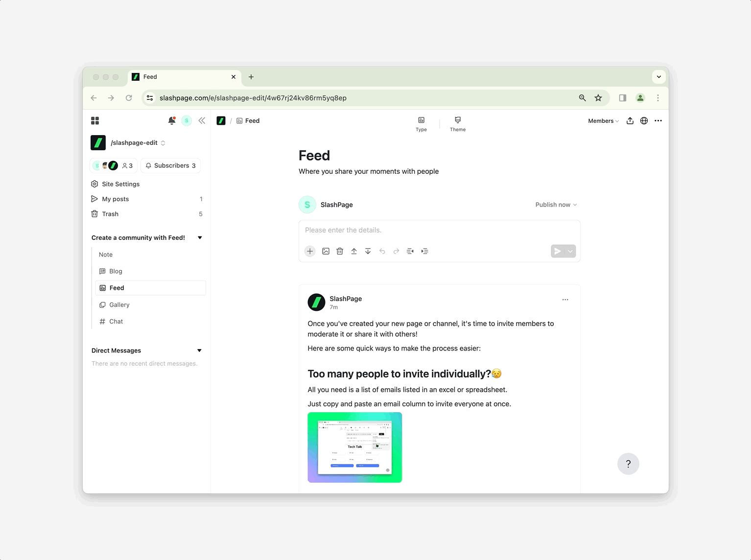Click the Feed page title

[x=314, y=156]
